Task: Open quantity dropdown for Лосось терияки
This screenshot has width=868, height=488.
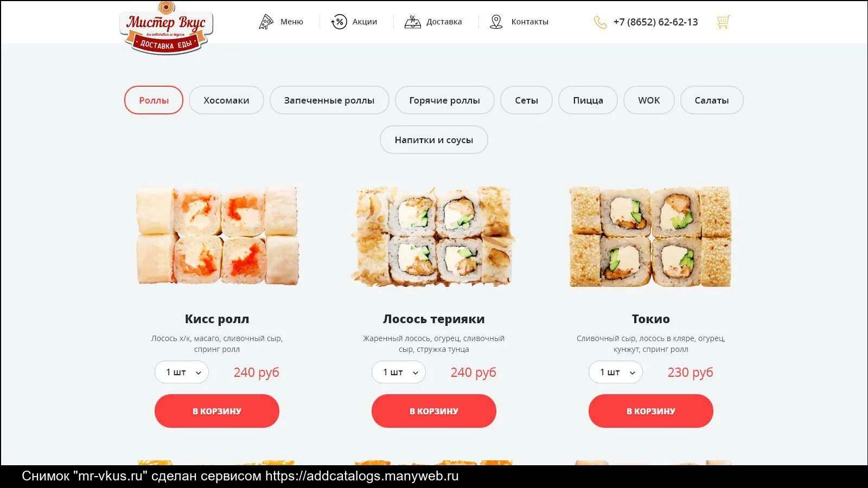Action: 399,372
